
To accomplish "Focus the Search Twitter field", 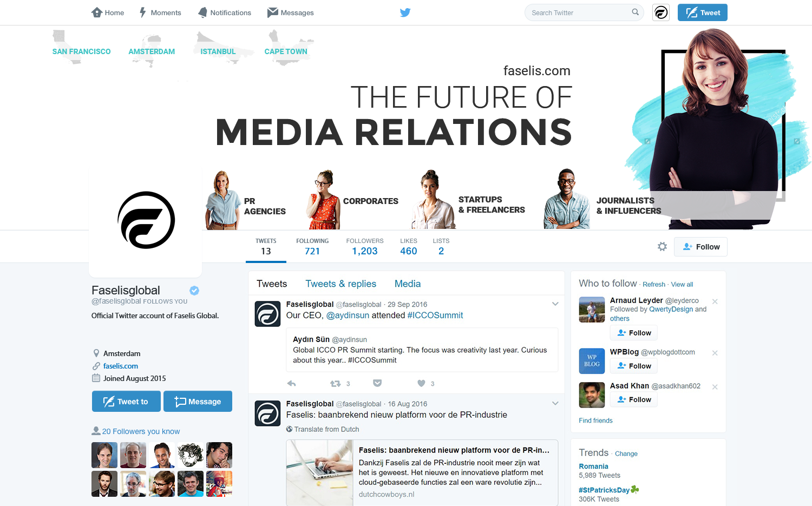I will click(x=584, y=12).
